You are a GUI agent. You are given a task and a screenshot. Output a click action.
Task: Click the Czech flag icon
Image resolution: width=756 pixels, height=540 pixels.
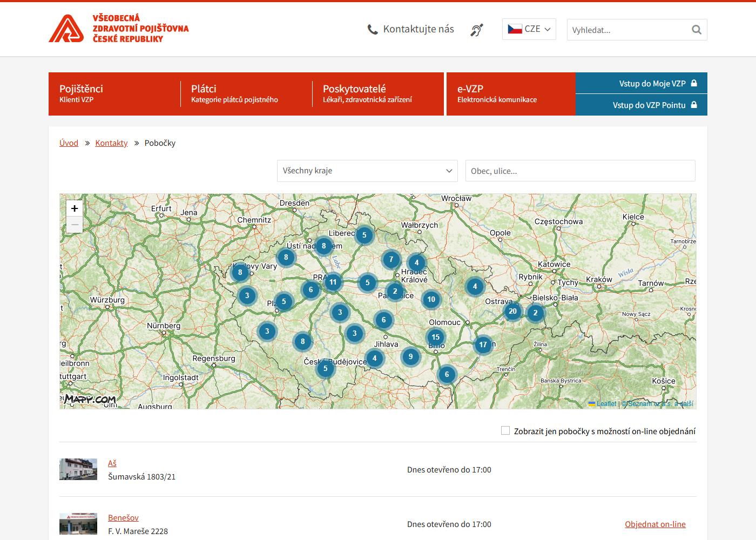[x=515, y=29]
